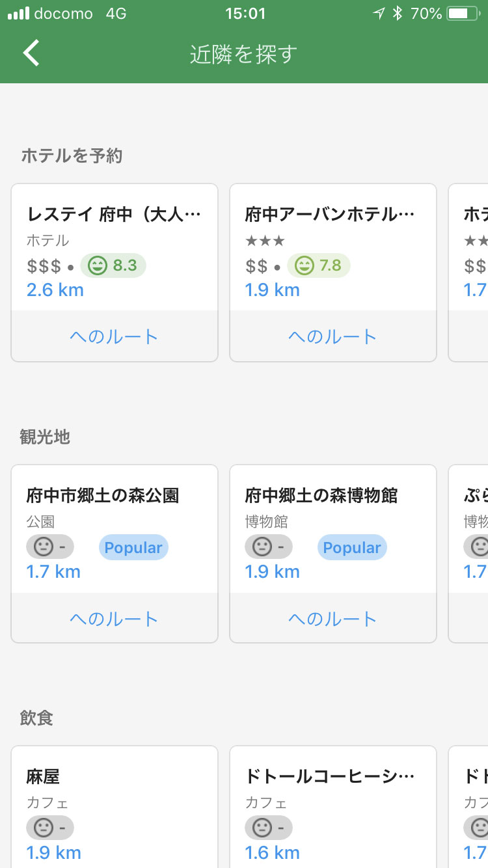Screen dimensions: 488x868
Task: Tap the 7.8 smiley rating badge
Action: coord(318,265)
